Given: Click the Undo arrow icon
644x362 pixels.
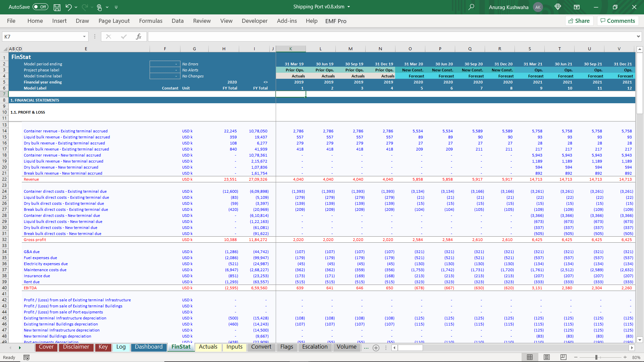Looking at the screenshot, I should click(x=68, y=7).
